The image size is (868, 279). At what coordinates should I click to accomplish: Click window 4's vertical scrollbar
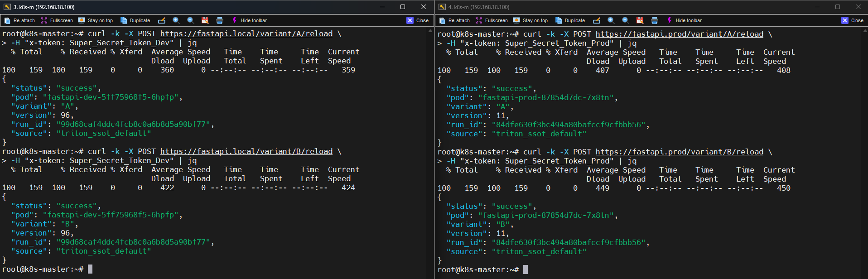click(865, 153)
